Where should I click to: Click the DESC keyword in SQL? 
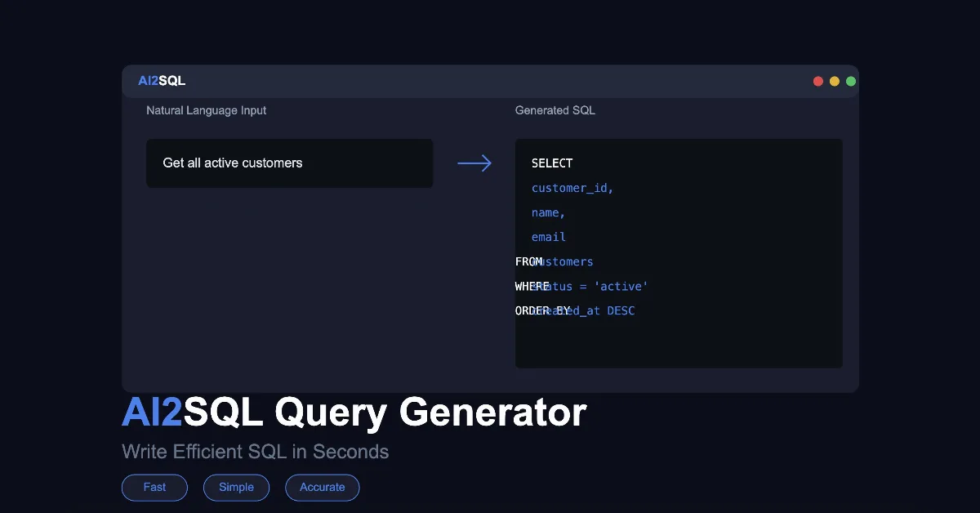tap(621, 311)
